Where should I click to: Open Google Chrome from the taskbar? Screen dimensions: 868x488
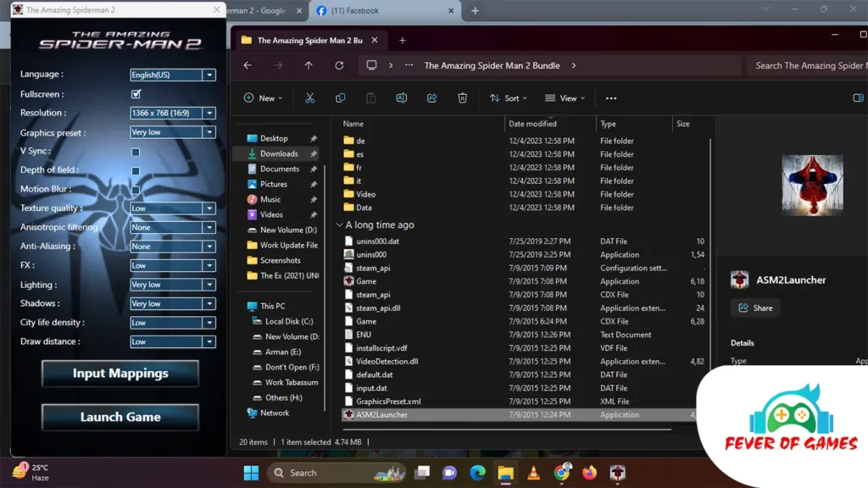pyautogui.click(x=562, y=473)
